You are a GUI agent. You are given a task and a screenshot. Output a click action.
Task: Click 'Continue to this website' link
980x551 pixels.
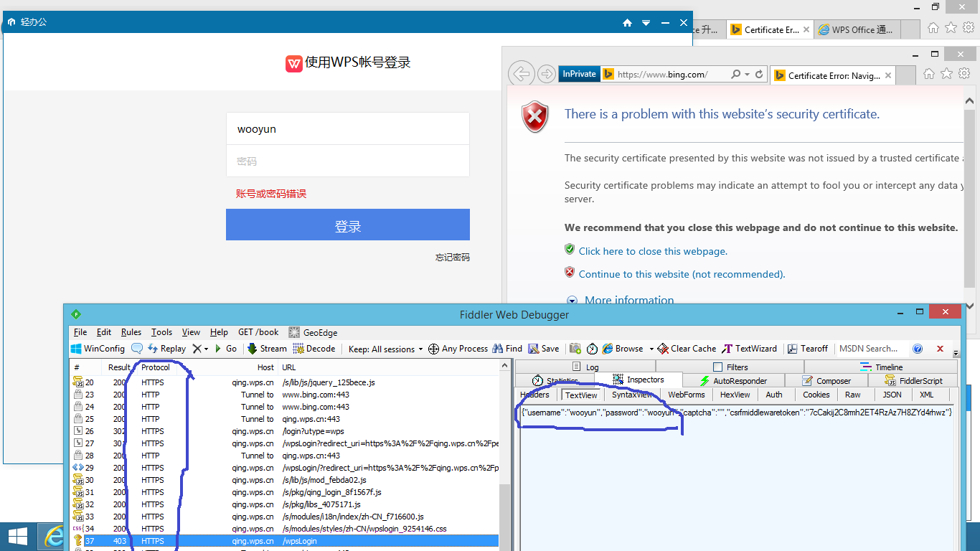(x=682, y=274)
